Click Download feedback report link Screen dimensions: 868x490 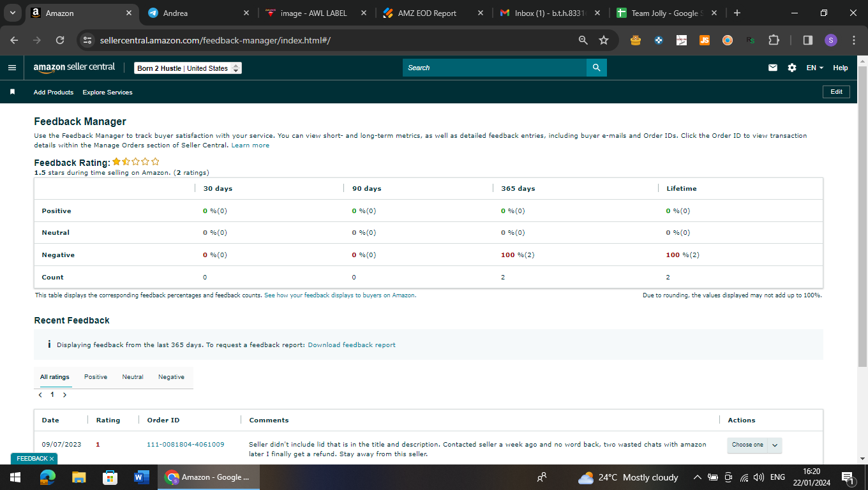pyautogui.click(x=352, y=345)
